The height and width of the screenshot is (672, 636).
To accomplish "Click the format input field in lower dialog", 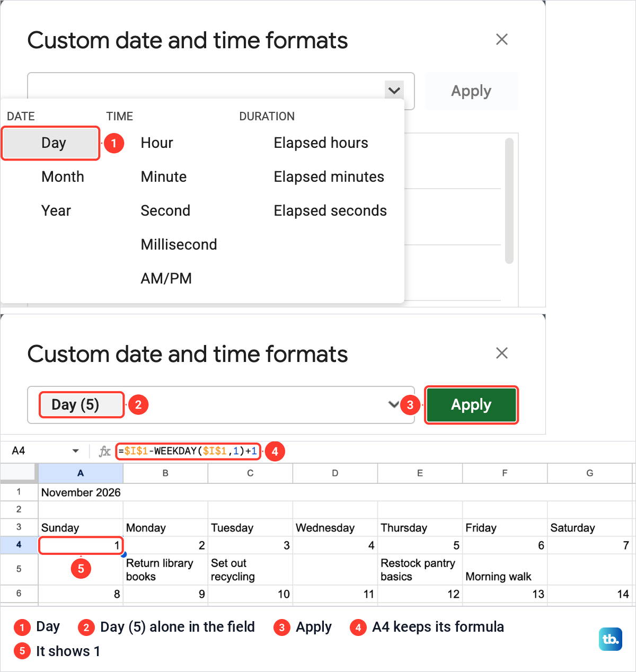I will tap(221, 405).
